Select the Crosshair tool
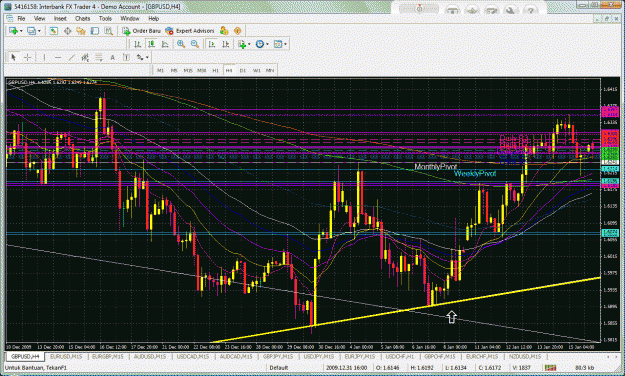The height and width of the screenshot is (376, 625). point(27,57)
